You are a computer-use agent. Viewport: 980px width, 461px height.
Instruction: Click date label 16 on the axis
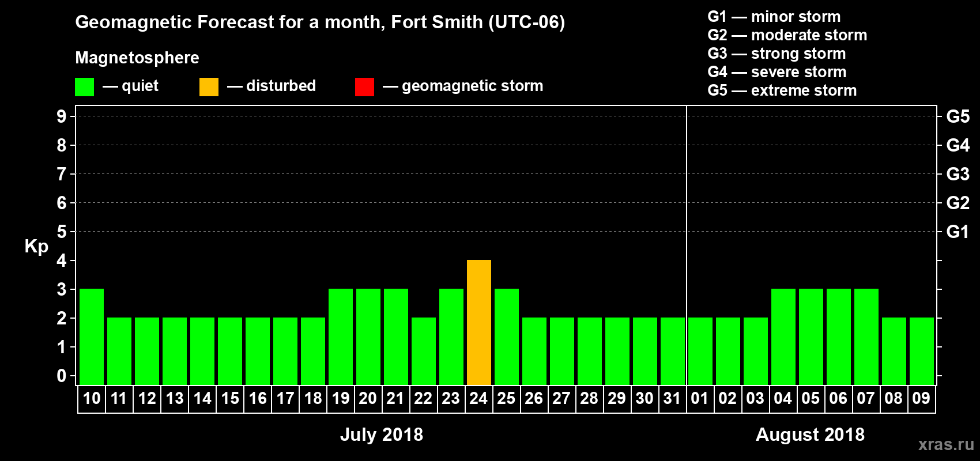tap(258, 399)
